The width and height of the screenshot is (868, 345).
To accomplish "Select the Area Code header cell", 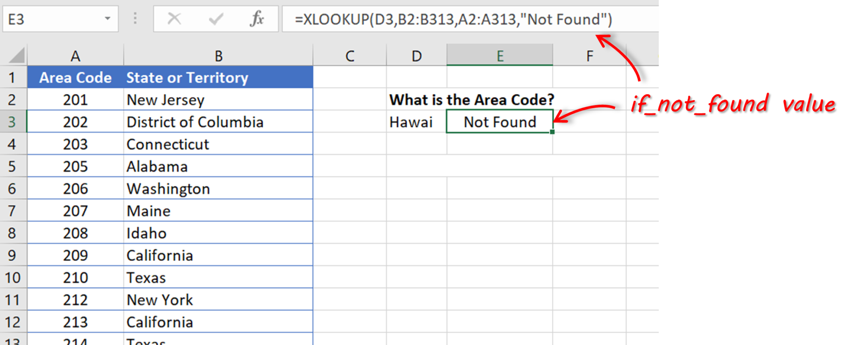I will (75, 77).
